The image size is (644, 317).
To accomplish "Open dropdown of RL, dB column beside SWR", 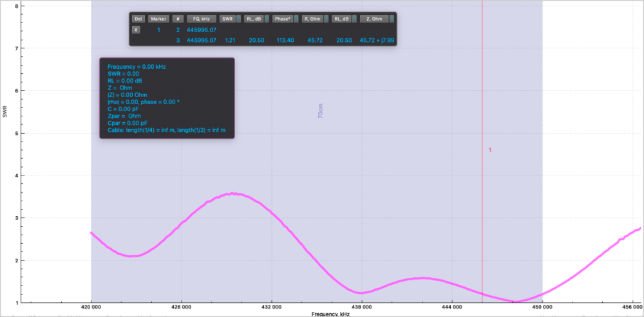I will pos(267,19).
